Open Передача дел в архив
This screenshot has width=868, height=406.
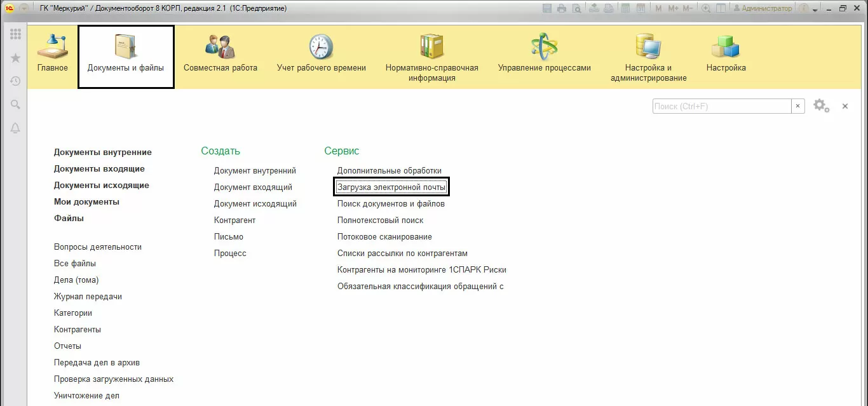coord(97,363)
